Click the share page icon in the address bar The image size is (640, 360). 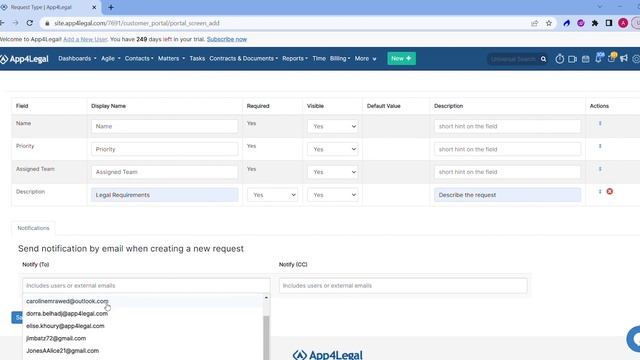[534, 23]
